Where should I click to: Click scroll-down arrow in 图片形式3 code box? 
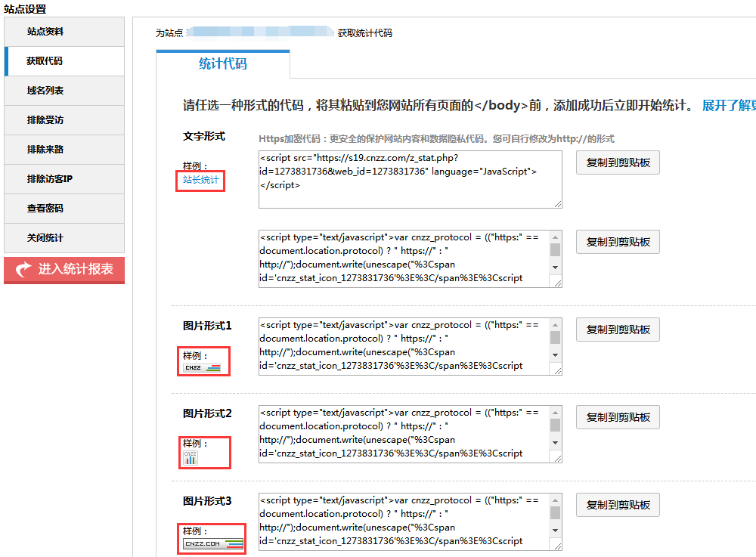[x=555, y=530]
